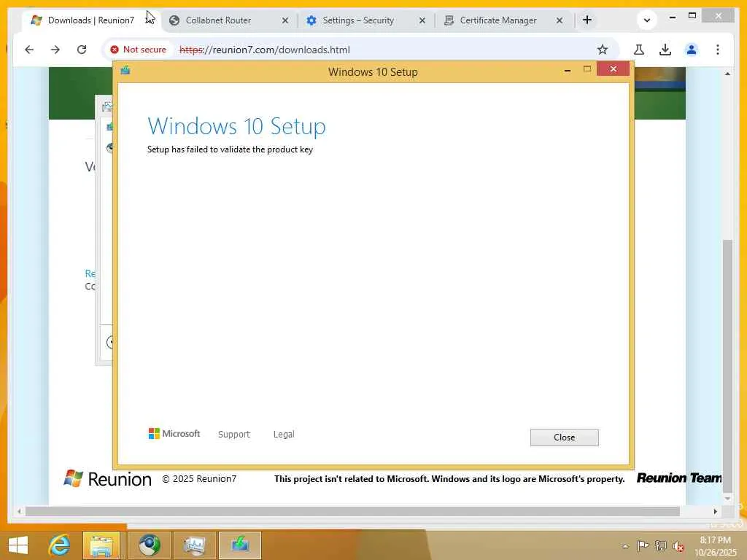Bookmark this page with star icon
The width and height of the screenshot is (747, 560).
(602, 50)
